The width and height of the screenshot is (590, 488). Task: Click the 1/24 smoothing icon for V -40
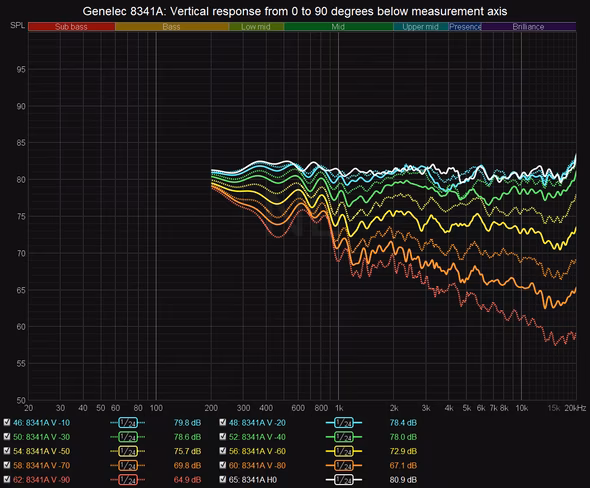(x=344, y=437)
